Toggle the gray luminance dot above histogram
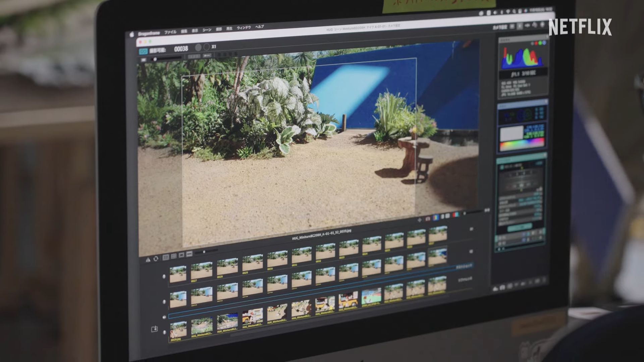 [x=532, y=43]
